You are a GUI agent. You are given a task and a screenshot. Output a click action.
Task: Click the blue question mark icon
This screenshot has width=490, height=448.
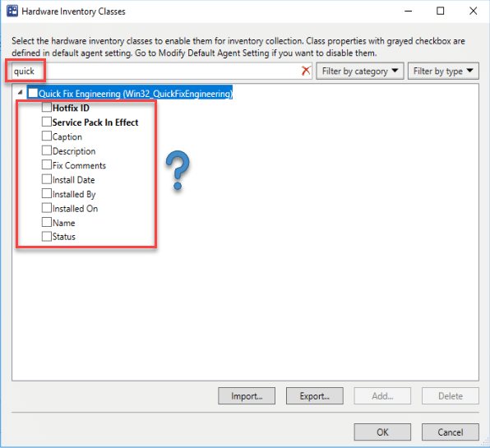pyautogui.click(x=178, y=170)
